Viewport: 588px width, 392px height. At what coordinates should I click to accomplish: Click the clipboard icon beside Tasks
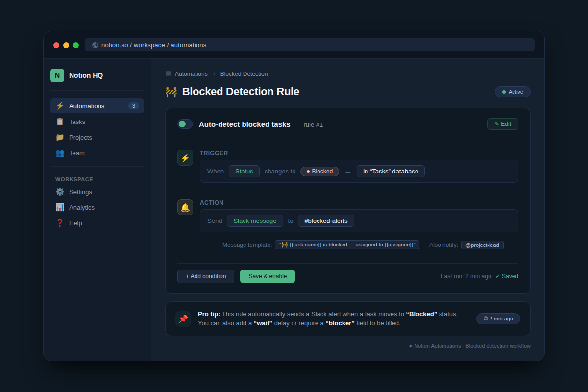click(x=60, y=122)
